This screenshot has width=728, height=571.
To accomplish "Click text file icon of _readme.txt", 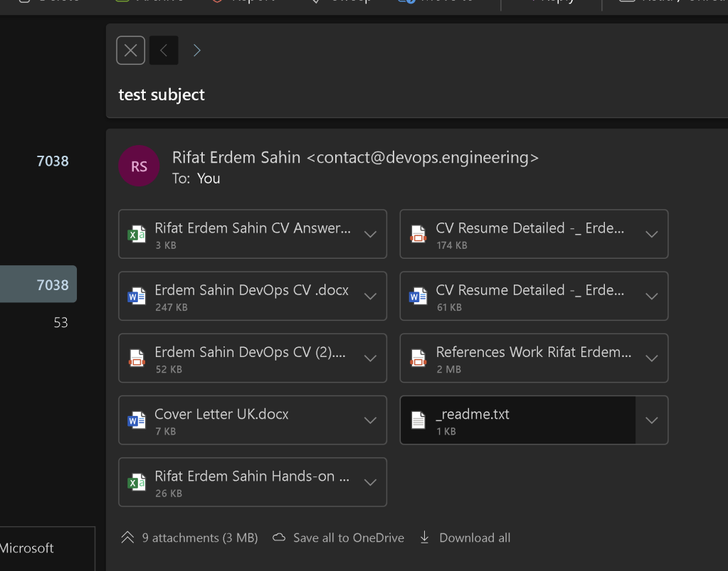I will click(x=418, y=420).
